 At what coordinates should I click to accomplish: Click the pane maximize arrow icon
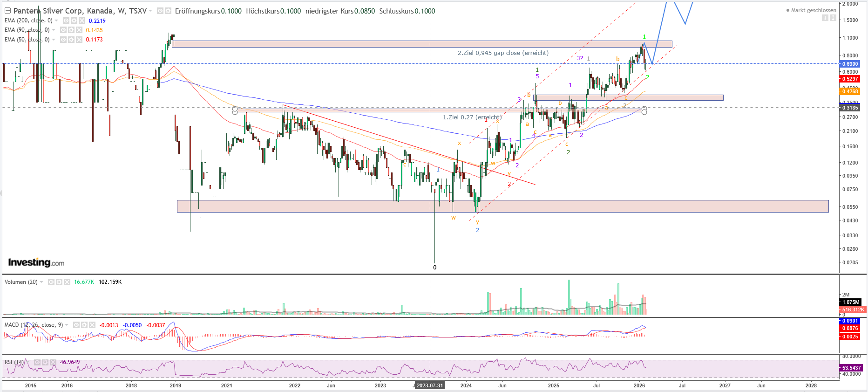[x=833, y=18]
